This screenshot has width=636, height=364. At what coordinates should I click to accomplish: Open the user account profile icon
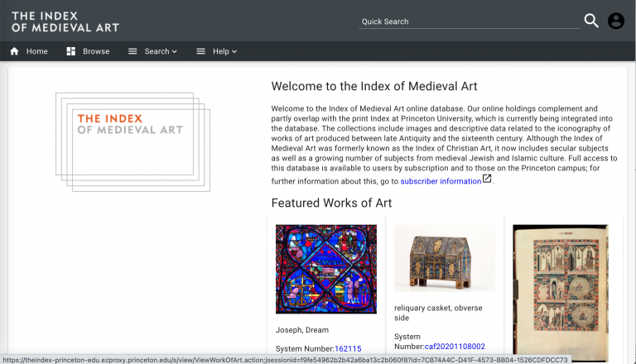pos(616,21)
